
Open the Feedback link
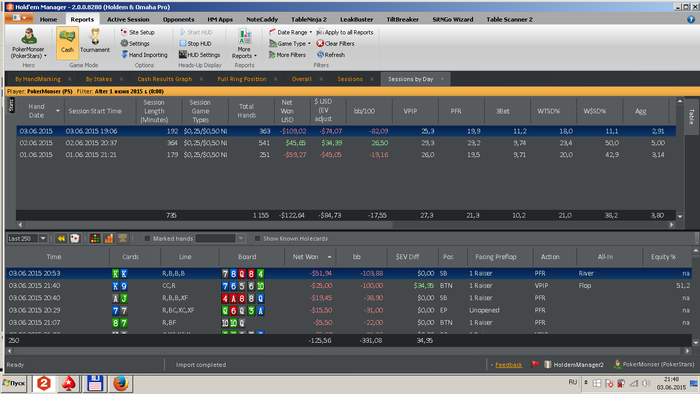(508, 365)
